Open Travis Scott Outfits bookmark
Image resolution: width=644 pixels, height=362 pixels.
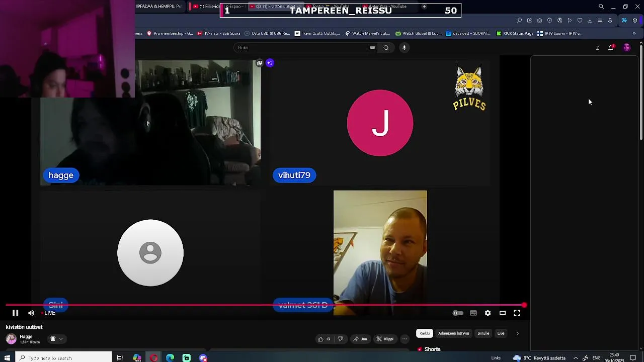pyautogui.click(x=317, y=34)
